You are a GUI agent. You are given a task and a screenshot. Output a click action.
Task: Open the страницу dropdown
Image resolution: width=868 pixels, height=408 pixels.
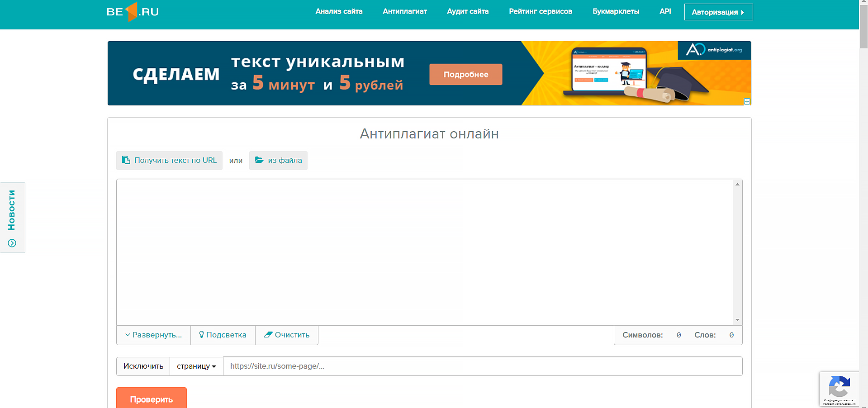pyautogui.click(x=196, y=366)
